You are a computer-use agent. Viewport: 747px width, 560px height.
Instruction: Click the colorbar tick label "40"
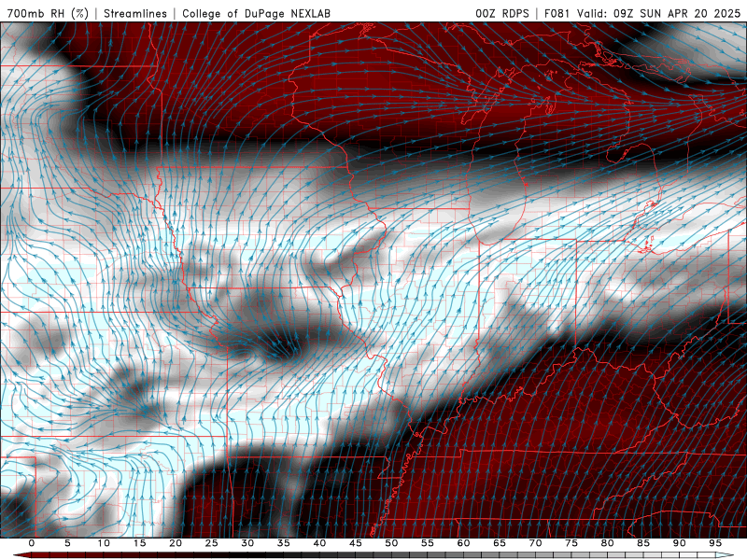click(319, 543)
